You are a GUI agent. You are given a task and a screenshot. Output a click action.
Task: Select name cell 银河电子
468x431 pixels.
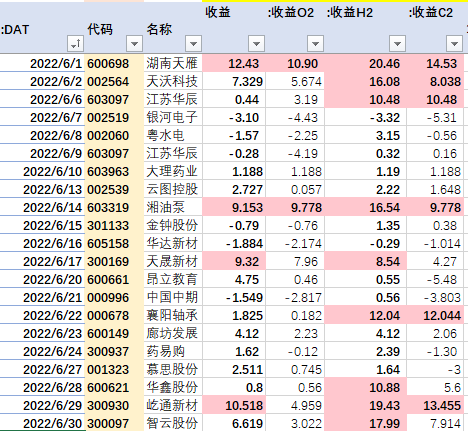[173, 117]
